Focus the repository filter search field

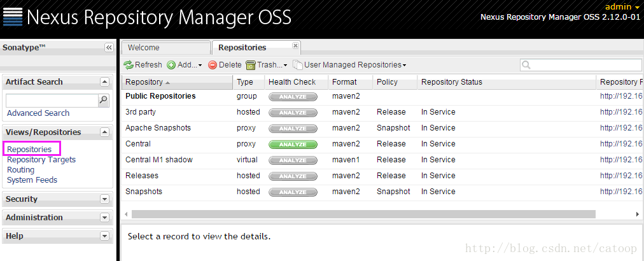581,65
